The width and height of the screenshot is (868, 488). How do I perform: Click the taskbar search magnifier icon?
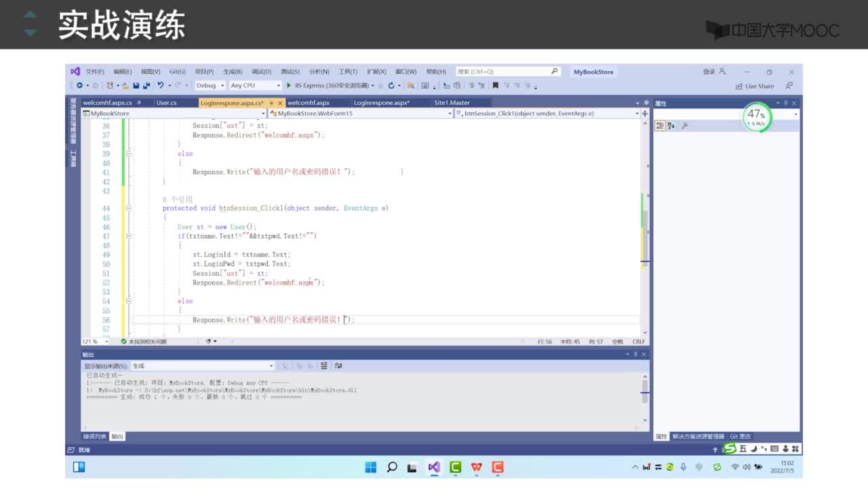(392, 467)
